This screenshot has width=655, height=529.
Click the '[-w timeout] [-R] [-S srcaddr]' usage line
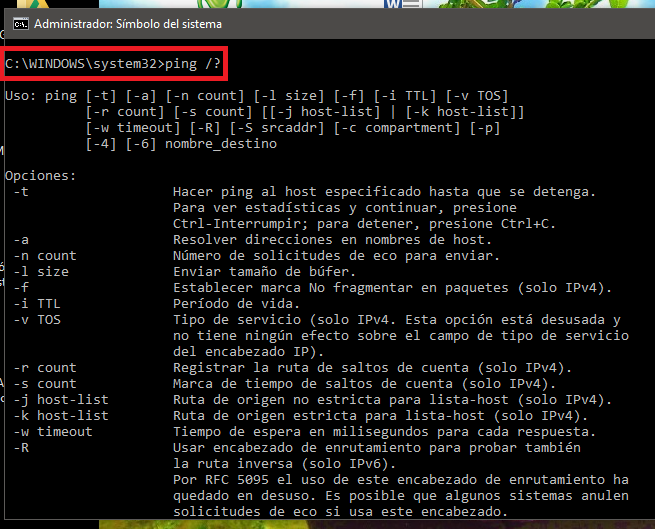[293, 128]
